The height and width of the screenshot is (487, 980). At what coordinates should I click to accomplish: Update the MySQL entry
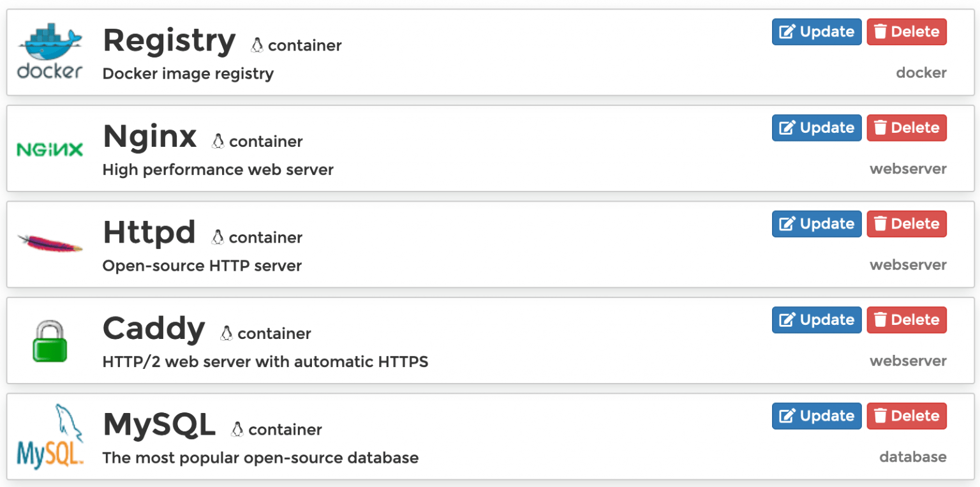point(817,416)
